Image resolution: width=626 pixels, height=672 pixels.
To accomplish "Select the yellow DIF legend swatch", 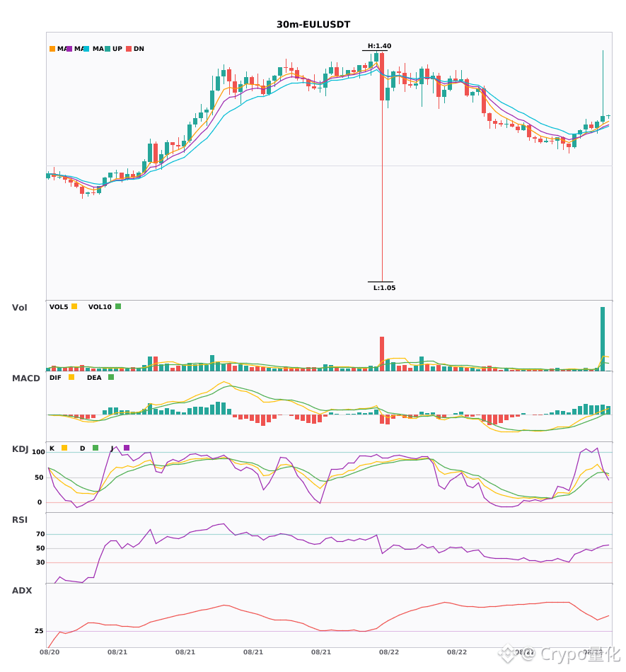I will (71, 377).
